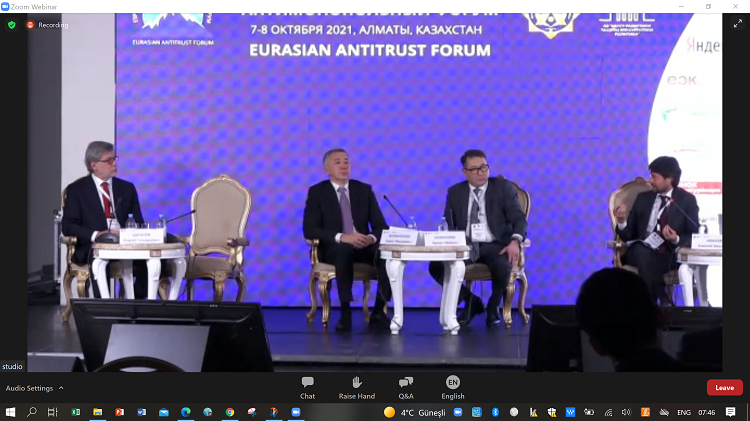The height and width of the screenshot is (421, 750).
Task: Leave the webinar with the red button
Action: click(724, 388)
